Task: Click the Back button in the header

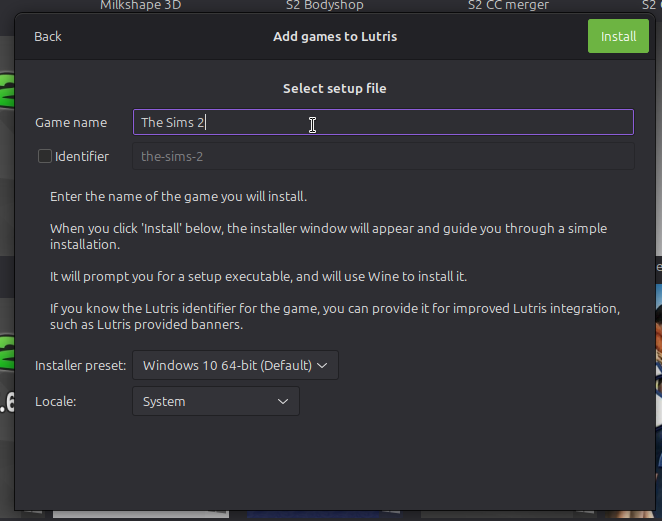Action: point(47,36)
